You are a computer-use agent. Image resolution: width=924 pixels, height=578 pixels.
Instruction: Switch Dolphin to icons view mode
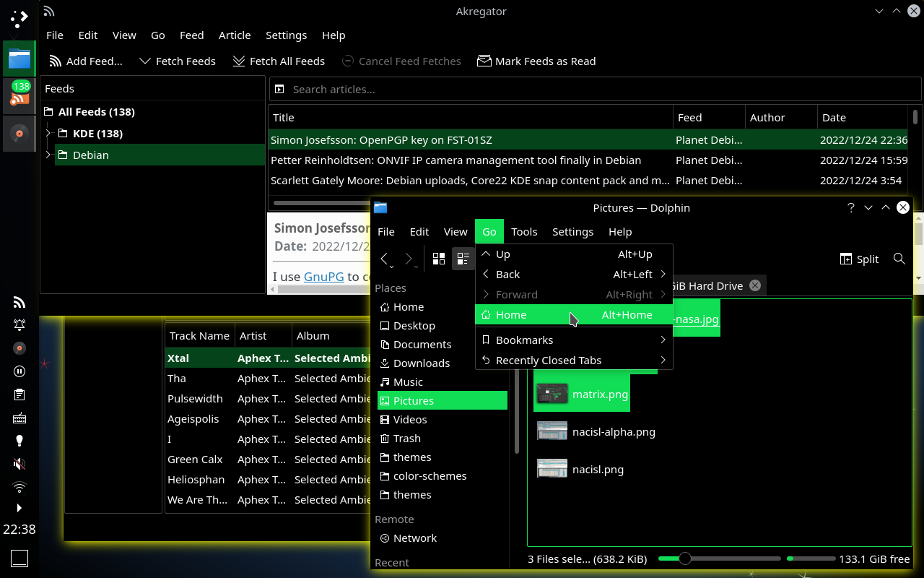click(x=438, y=259)
